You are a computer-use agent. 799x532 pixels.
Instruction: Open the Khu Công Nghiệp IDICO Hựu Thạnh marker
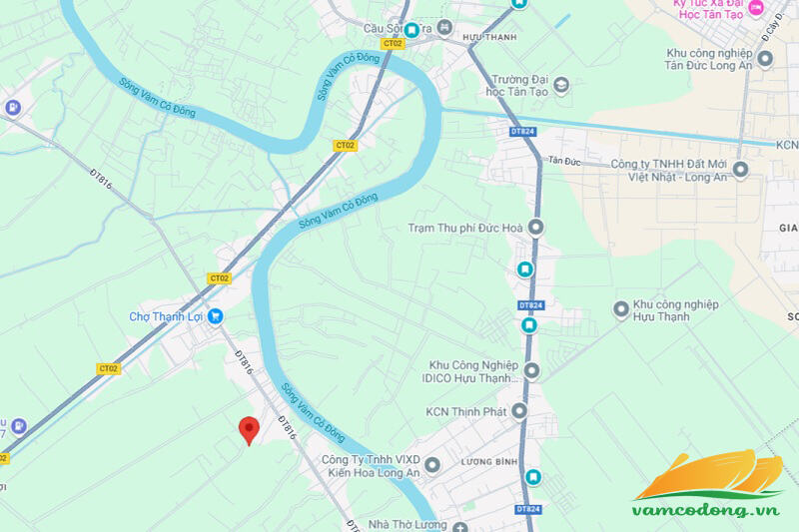point(531,371)
